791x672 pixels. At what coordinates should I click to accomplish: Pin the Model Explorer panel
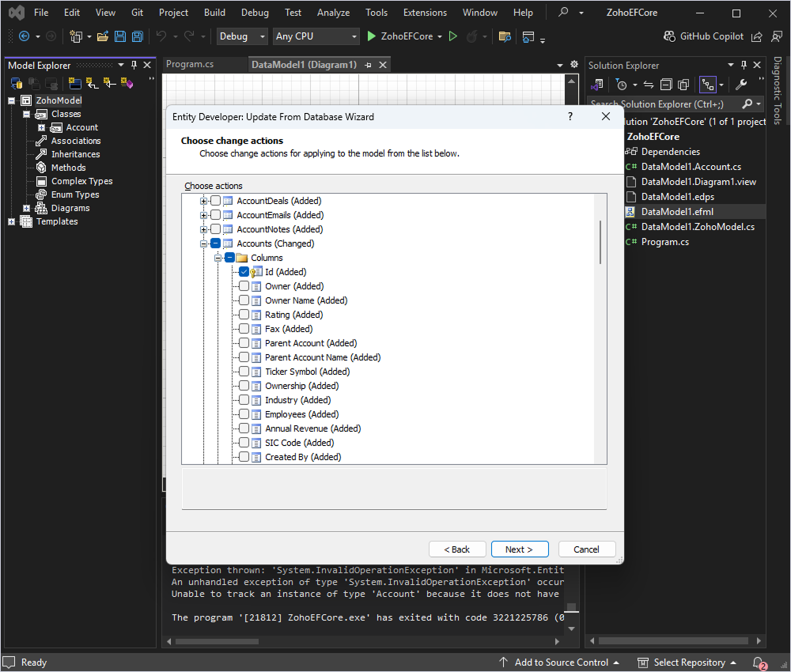[134, 65]
